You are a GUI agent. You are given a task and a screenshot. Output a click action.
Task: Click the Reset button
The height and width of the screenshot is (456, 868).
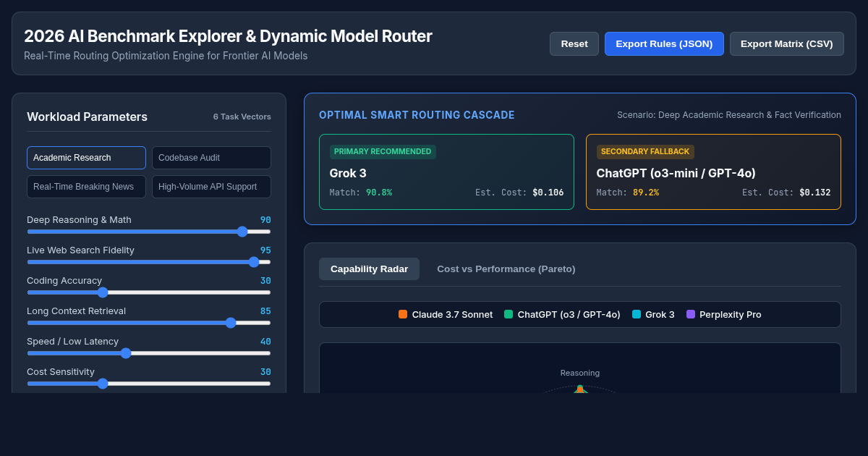pos(574,43)
